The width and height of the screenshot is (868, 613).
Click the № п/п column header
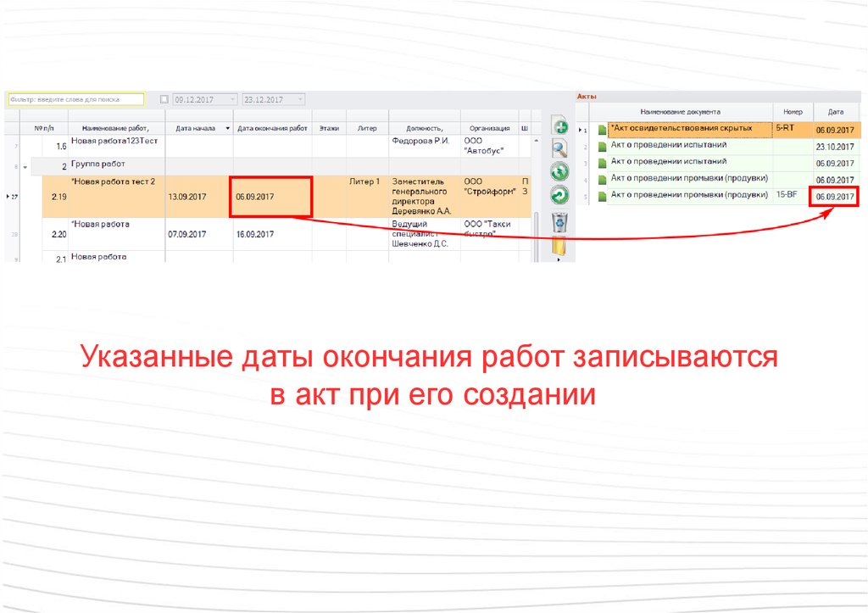pos(44,129)
